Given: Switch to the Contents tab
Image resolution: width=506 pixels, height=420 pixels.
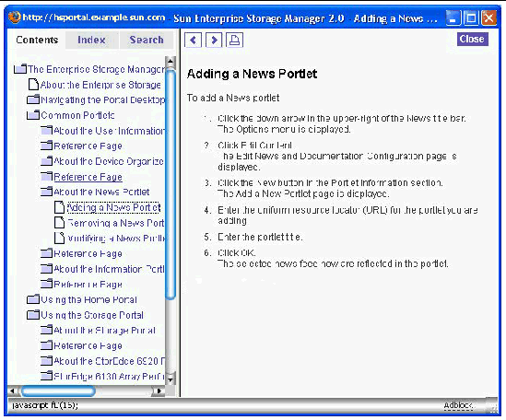Looking at the screenshot, I should pos(37,40).
